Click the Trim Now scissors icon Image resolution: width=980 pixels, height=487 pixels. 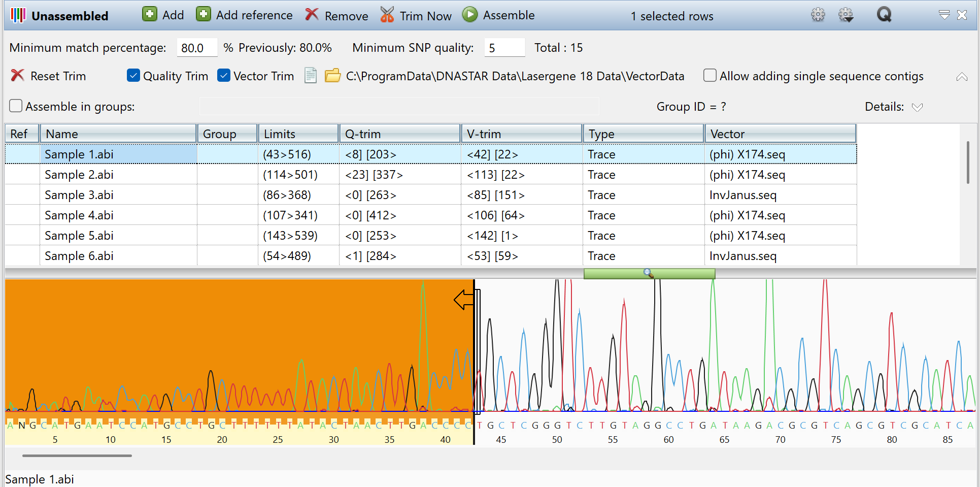point(386,15)
